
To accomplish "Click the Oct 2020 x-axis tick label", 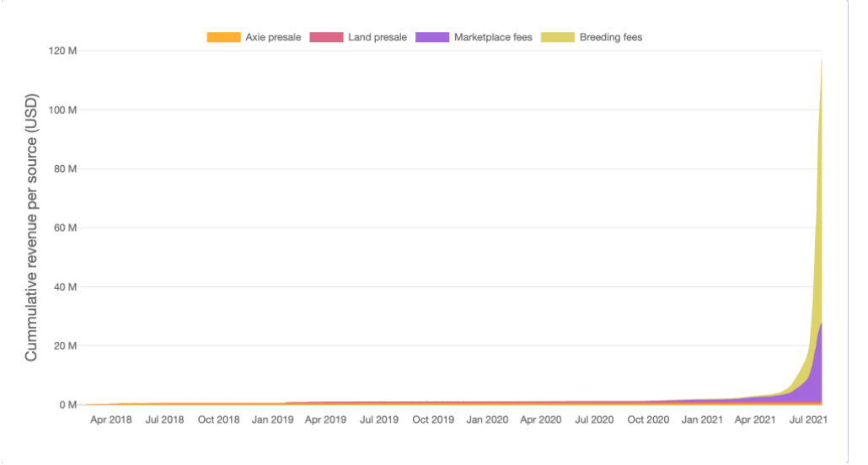I will pos(648,420).
